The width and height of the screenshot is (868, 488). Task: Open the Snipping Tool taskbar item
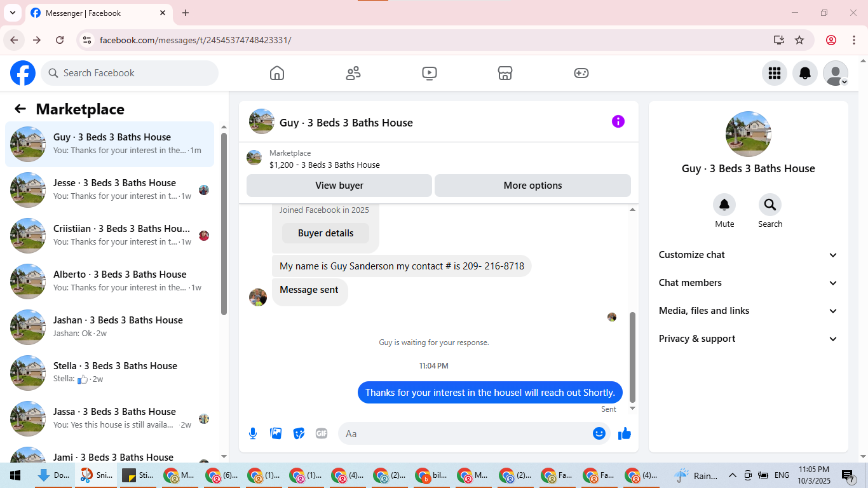[95, 475]
